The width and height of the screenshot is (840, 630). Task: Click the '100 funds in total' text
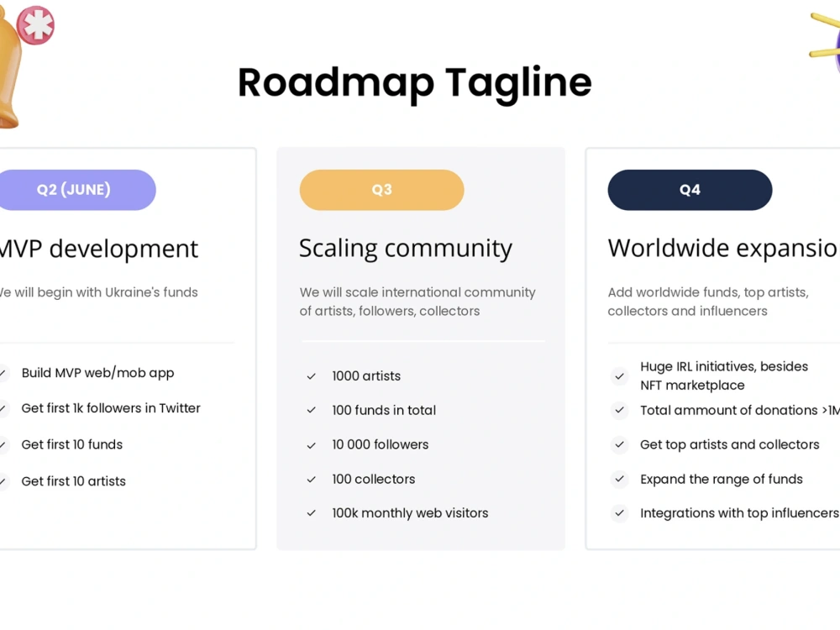coord(384,411)
